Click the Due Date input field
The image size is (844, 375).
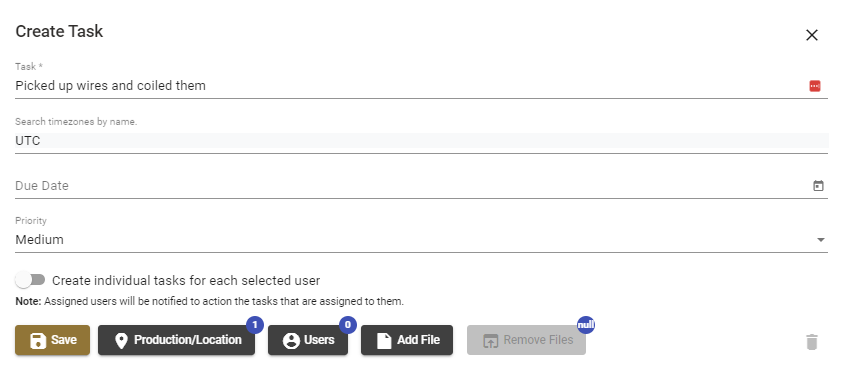click(x=421, y=186)
